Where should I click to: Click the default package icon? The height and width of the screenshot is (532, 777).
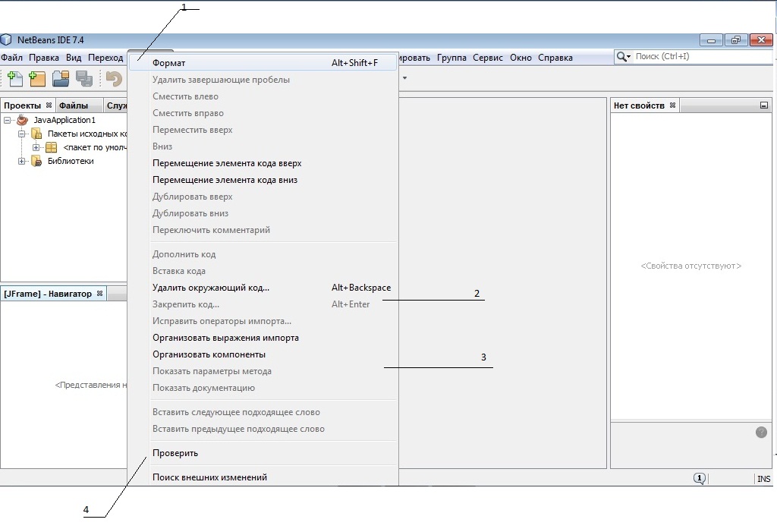pos(51,147)
